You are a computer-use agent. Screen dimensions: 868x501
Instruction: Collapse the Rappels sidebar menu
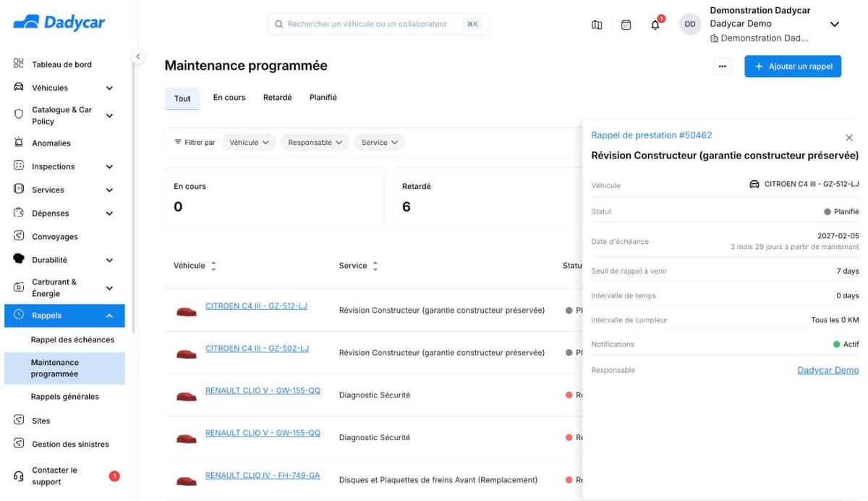[109, 316]
